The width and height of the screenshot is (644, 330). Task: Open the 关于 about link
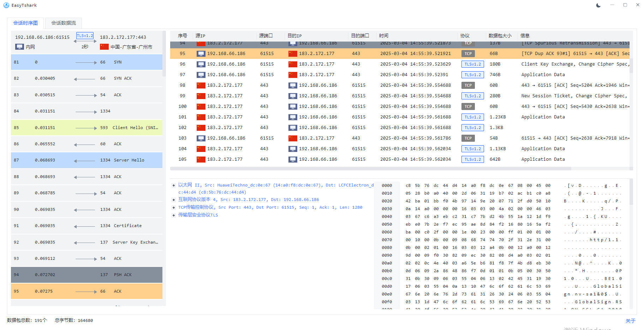[x=630, y=321]
